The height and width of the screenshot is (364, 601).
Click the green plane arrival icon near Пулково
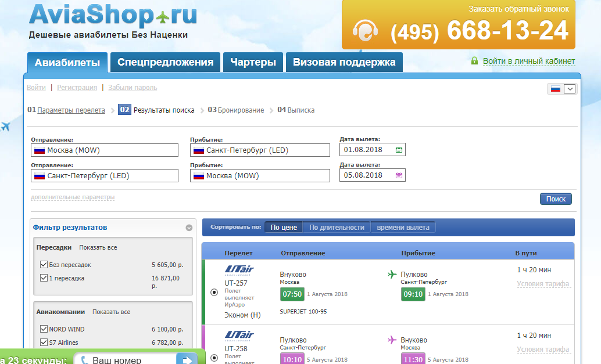[x=392, y=275]
